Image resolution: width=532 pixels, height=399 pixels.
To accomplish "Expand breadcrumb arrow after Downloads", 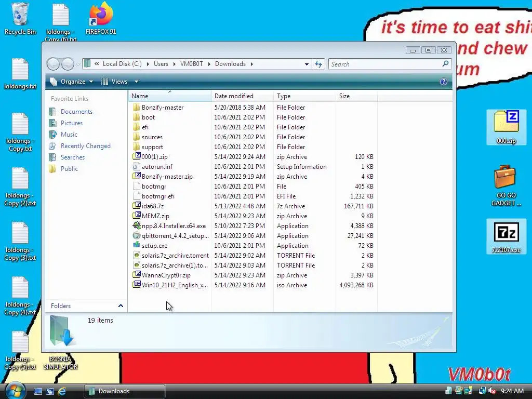I will pyautogui.click(x=251, y=64).
